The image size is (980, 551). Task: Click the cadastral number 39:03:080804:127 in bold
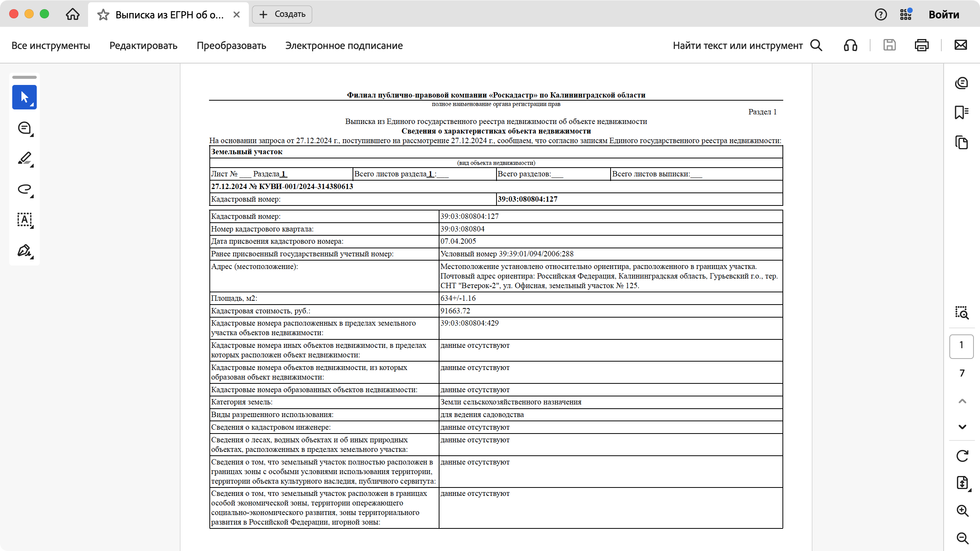(x=528, y=199)
